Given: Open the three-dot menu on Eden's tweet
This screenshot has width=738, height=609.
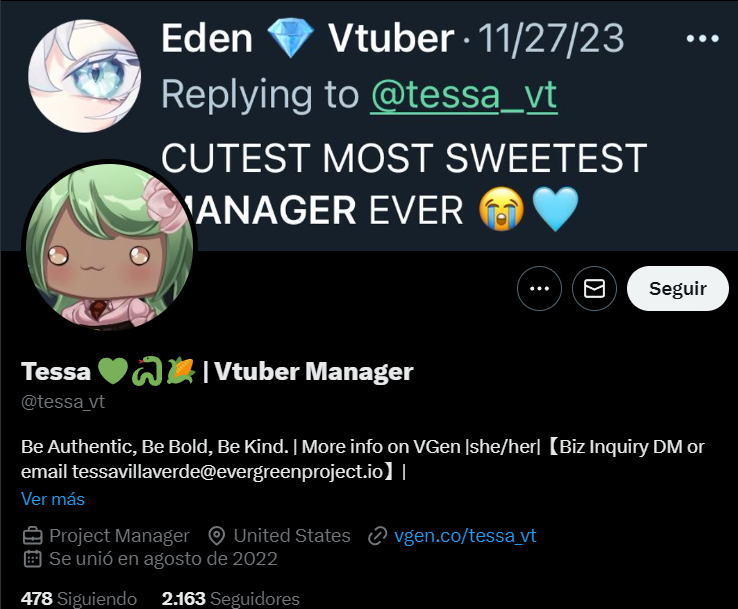Looking at the screenshot, I should 702,39.
